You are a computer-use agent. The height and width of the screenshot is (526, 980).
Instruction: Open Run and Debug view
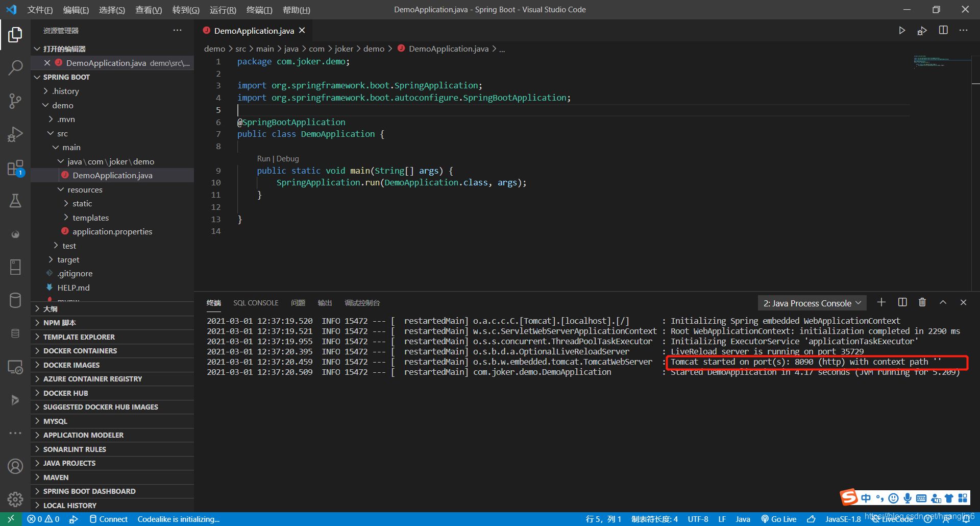(15, 134)
